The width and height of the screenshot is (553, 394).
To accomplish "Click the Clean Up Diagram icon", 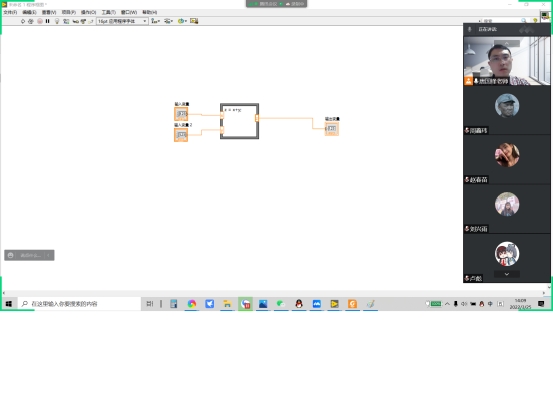I will click(x=194, y=21).
